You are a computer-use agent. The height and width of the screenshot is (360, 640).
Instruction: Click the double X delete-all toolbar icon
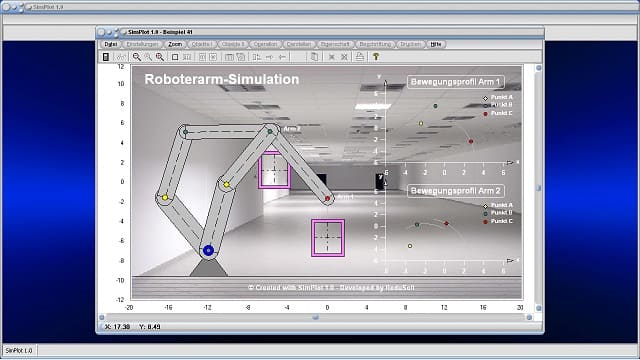[x=344, y=57]
